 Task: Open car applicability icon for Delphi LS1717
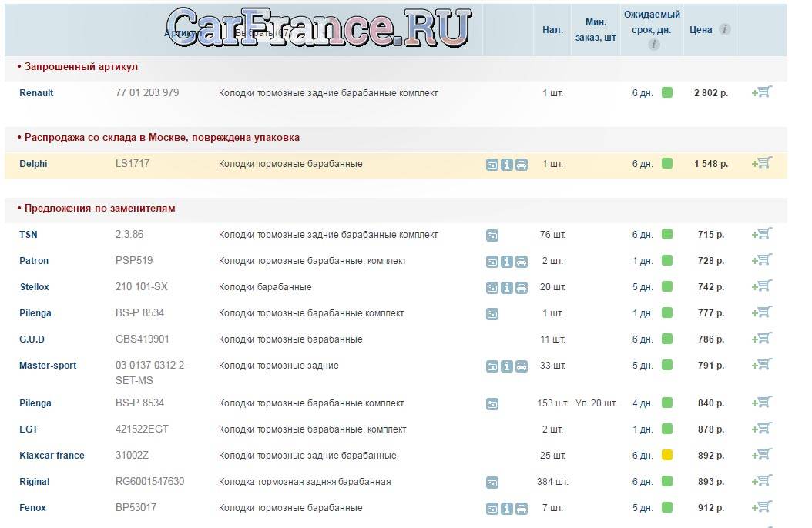pos(522,165)
